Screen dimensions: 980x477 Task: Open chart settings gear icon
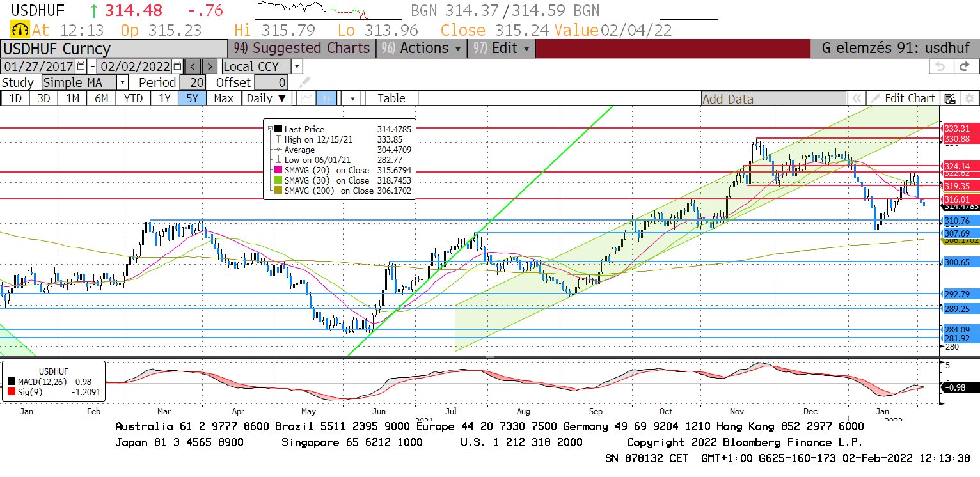click(x=968, y=98)
